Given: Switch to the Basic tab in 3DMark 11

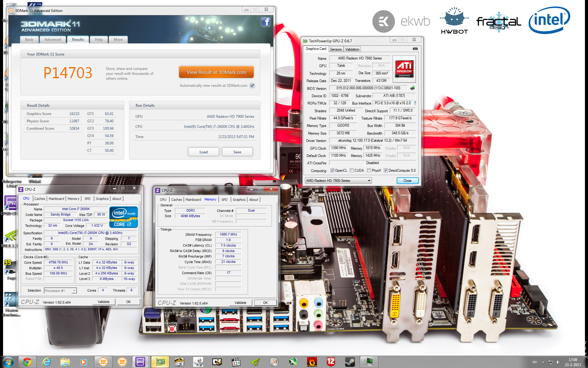Looking at the screenshot, I should coord(29,40).
